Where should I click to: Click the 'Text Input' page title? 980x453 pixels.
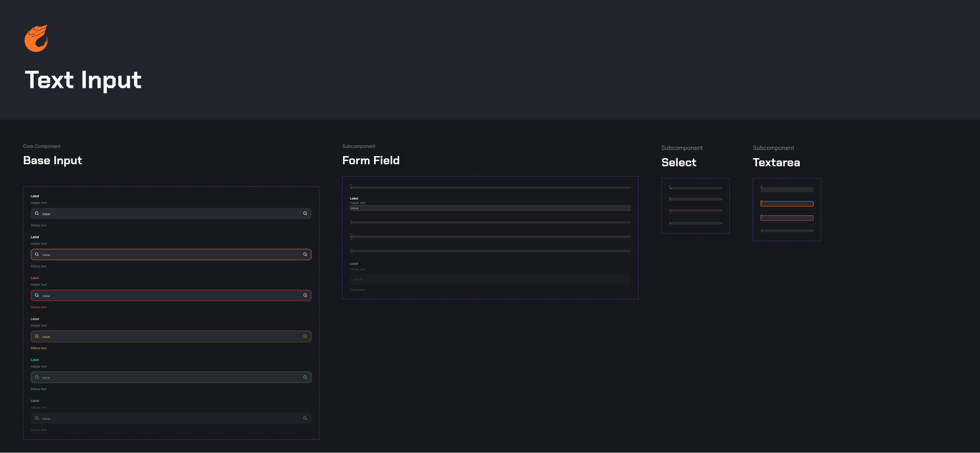(83, 81)
